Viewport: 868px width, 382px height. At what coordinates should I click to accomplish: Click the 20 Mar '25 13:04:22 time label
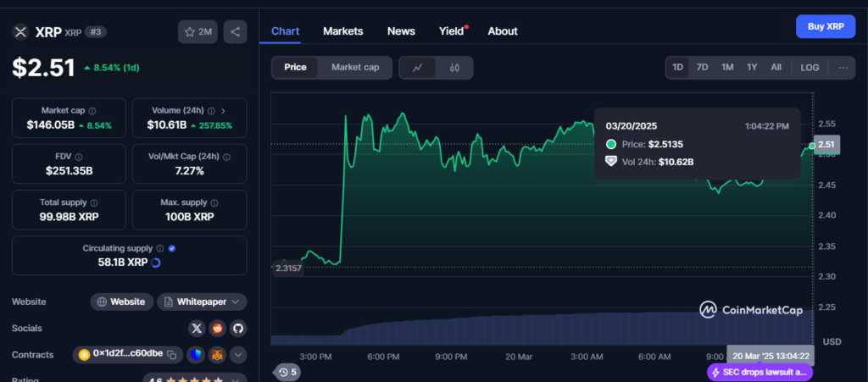771,356
